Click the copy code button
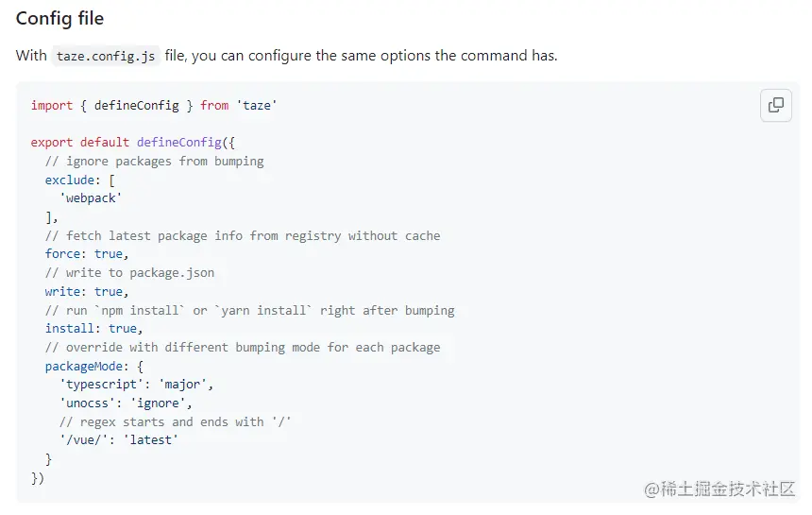 point(776,106)
